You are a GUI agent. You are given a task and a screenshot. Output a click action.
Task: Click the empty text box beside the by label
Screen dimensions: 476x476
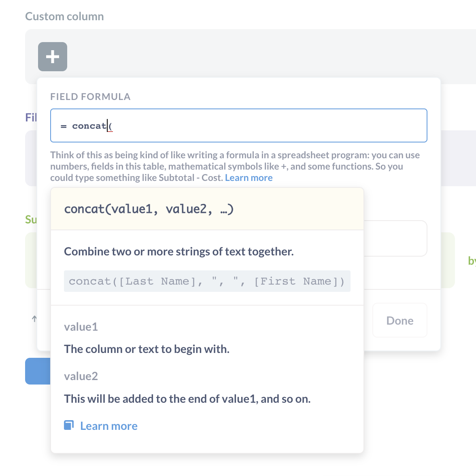pyautogui.click(x=397, y=238)
